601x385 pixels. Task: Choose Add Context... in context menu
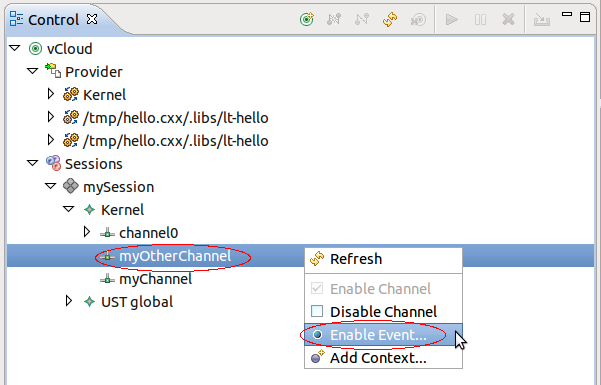click(x=383, y=358)
